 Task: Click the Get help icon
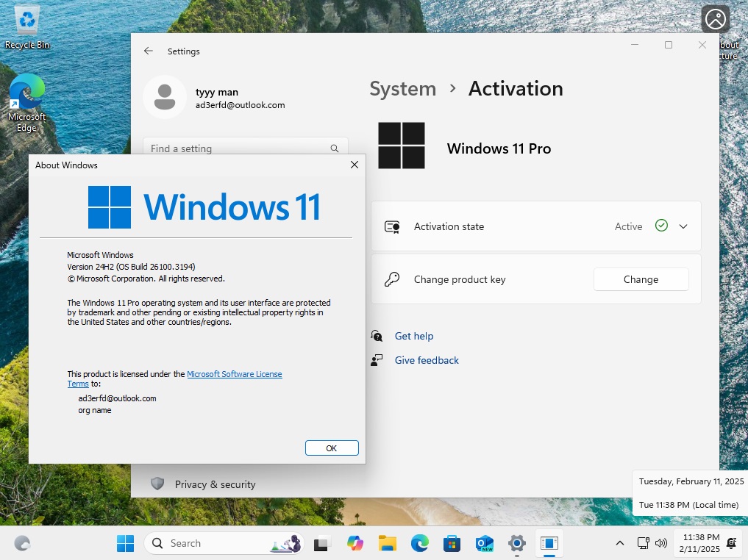point(377,336)
